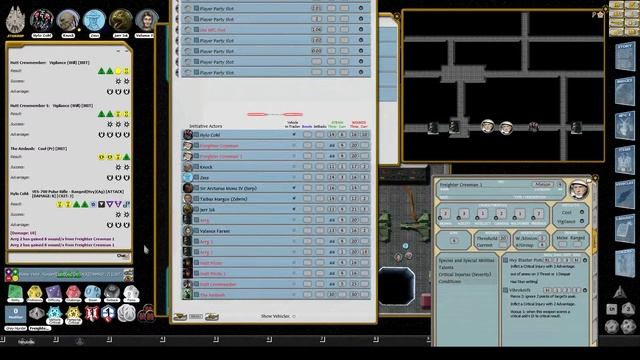Click the white destiny tokens pile
Screen dimensions: 640x360
[126, 313]
